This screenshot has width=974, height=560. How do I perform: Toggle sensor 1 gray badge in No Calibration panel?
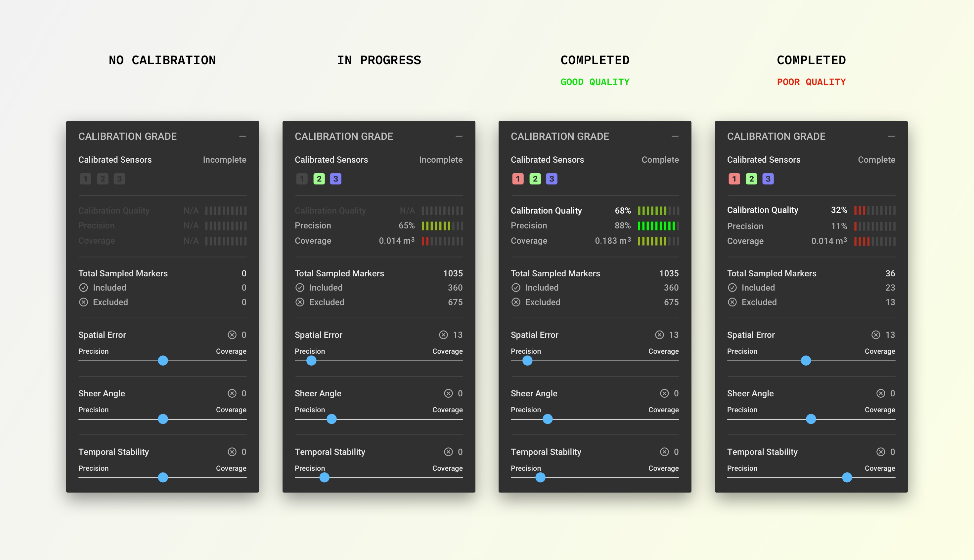point(85,179)
